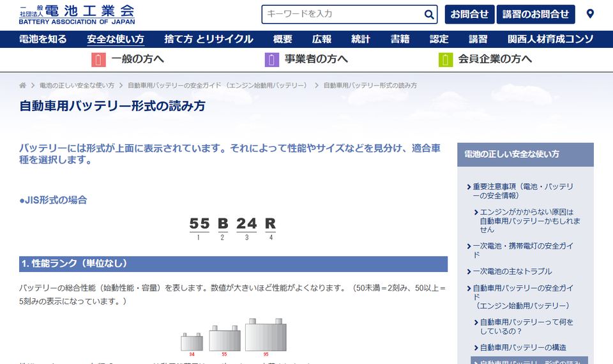Go to 一般の方へ section link

[x=138, y=59]
